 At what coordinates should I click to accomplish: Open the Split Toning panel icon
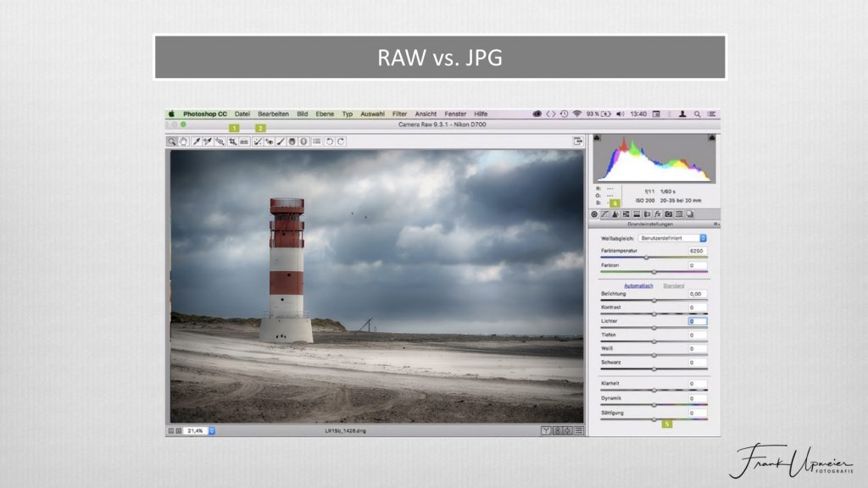click(637, 214)
